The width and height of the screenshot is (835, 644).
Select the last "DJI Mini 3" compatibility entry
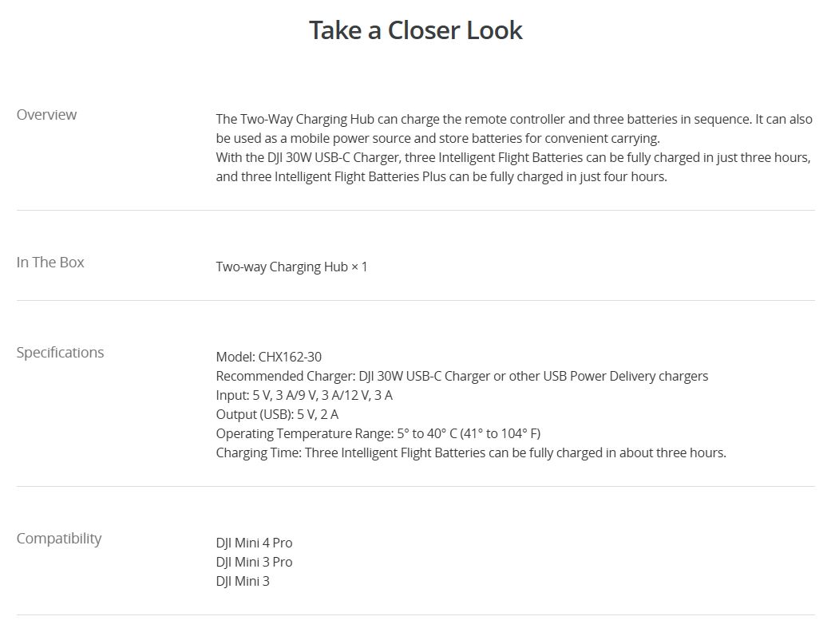pyautogui.click(x=243, y=581)
